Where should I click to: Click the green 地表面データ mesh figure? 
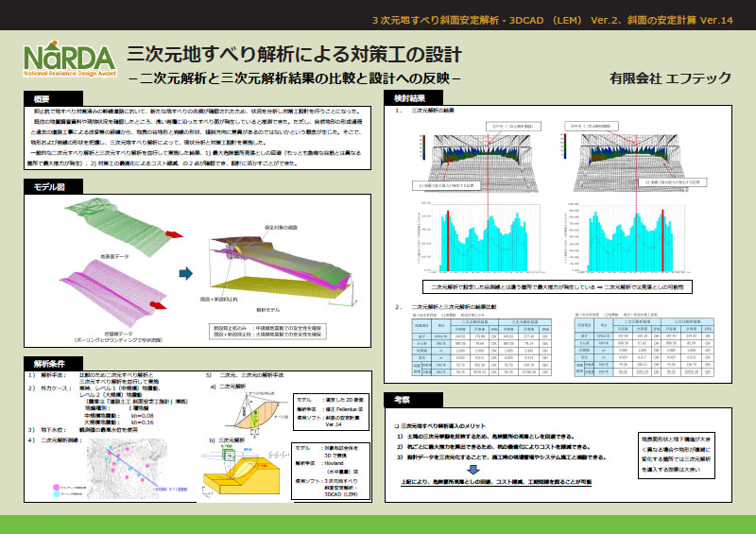click(x=118, y=227)
